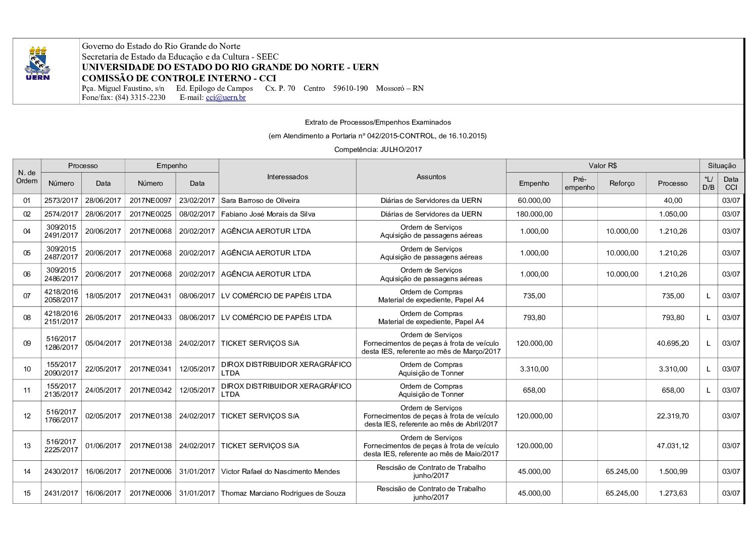Screen dimensions: 756x534
Task: Select empenho number 2017NE0097
Action: point(150,200)
